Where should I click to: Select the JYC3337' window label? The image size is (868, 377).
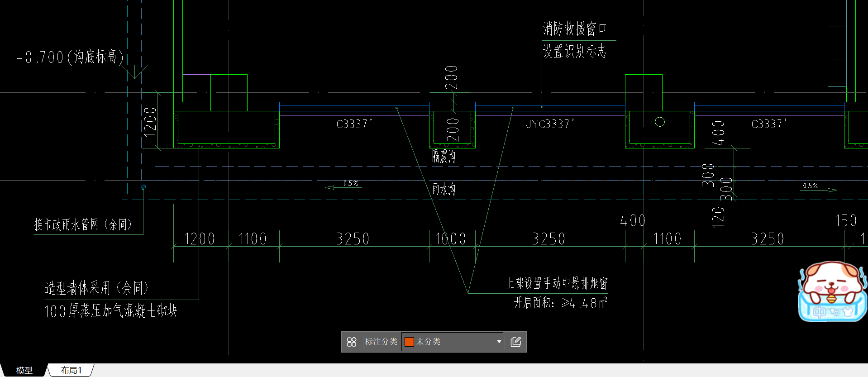(550, 124)
